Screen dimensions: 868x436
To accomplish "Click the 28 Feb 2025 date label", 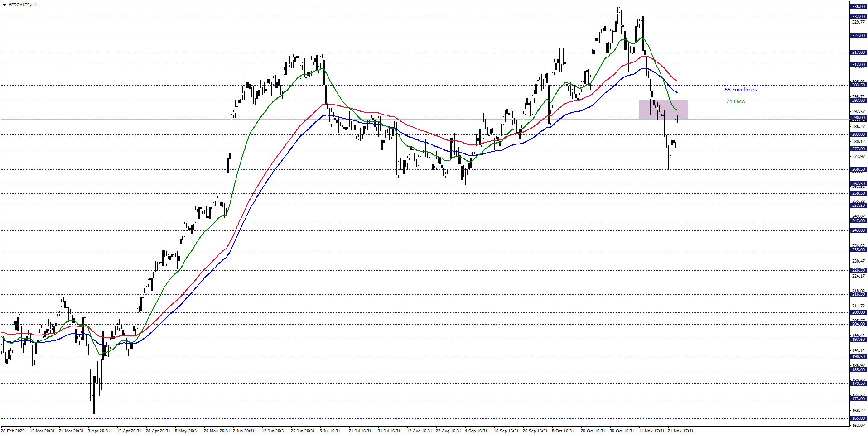I will click(x=13, y=431).
